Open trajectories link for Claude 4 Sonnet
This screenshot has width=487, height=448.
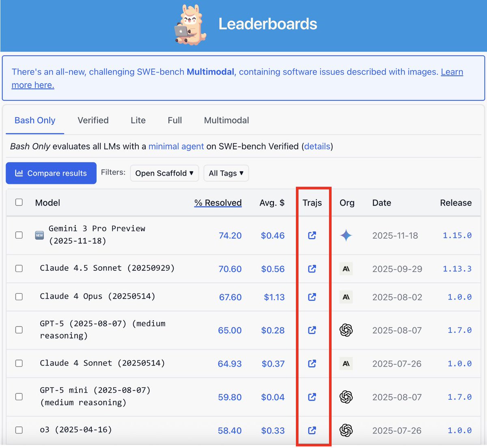(312, 363)
